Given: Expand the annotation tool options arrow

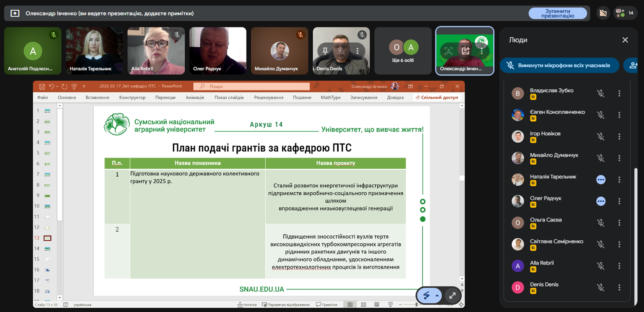Looking at the screenshot, I should click(x=437, y=295).
